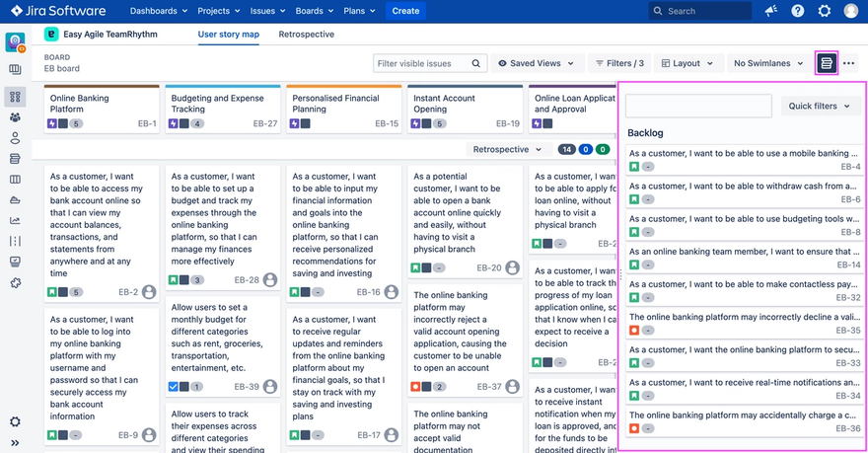This screenshot has width=868, height=453.
Task: Open the Instant Account Opening epic card
Action: pos(466,110)
